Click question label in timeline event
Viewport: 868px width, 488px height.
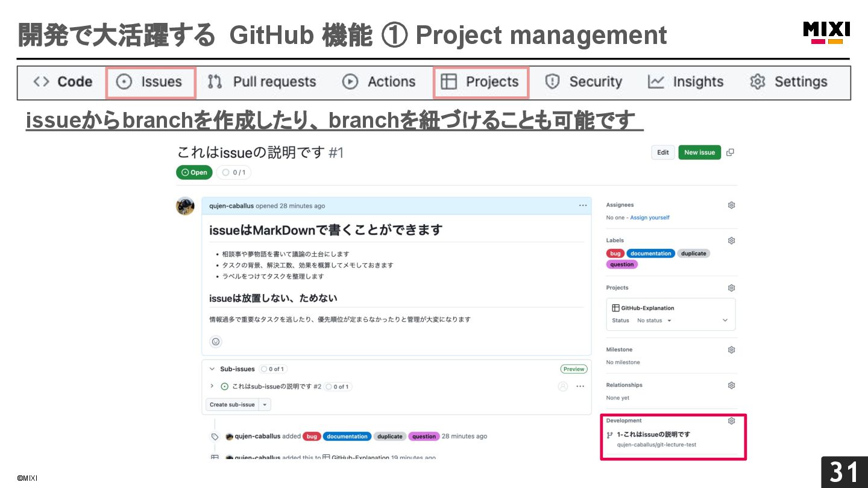424,436
